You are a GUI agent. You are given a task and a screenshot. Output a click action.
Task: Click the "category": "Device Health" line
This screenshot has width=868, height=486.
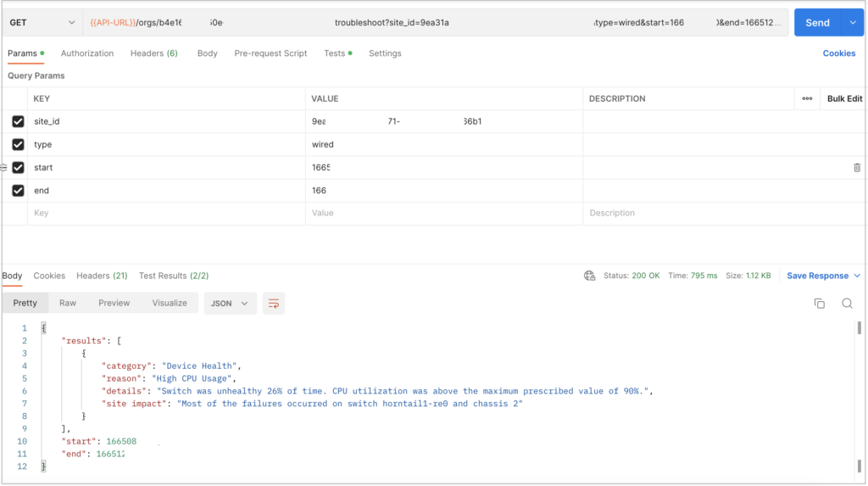(171, 366)
